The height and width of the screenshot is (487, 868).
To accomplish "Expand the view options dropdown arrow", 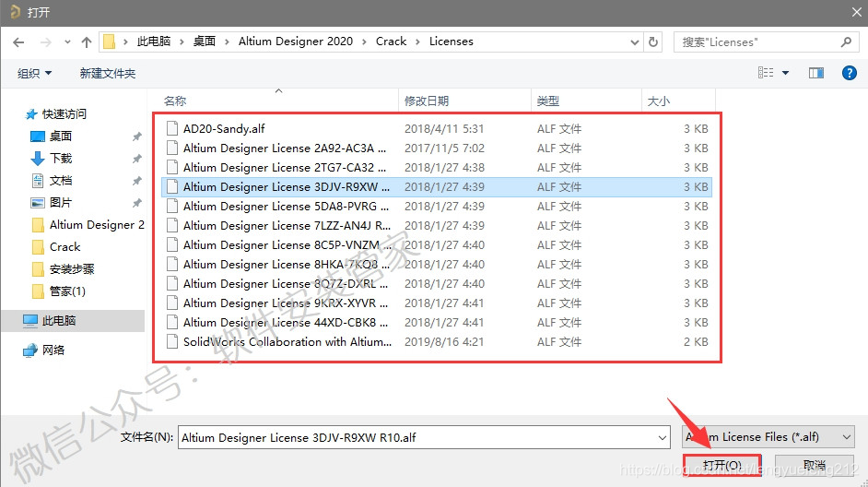I will point(785,73).
